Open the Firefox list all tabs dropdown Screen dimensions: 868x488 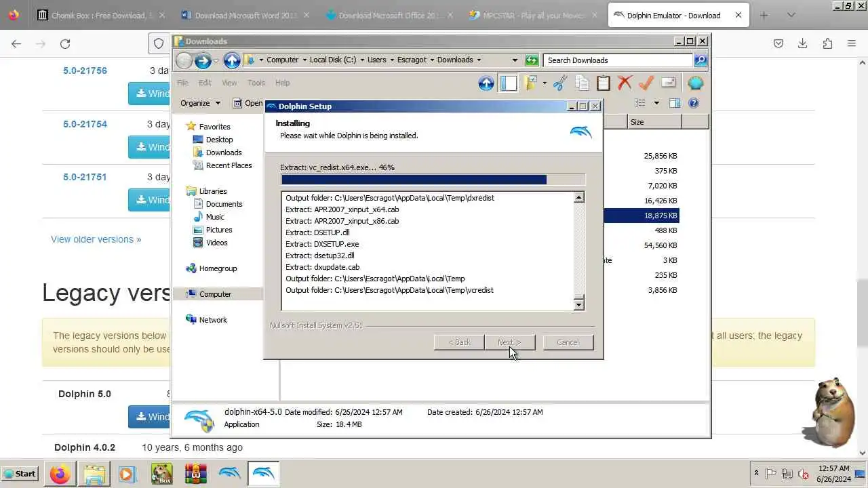[791, 15]
